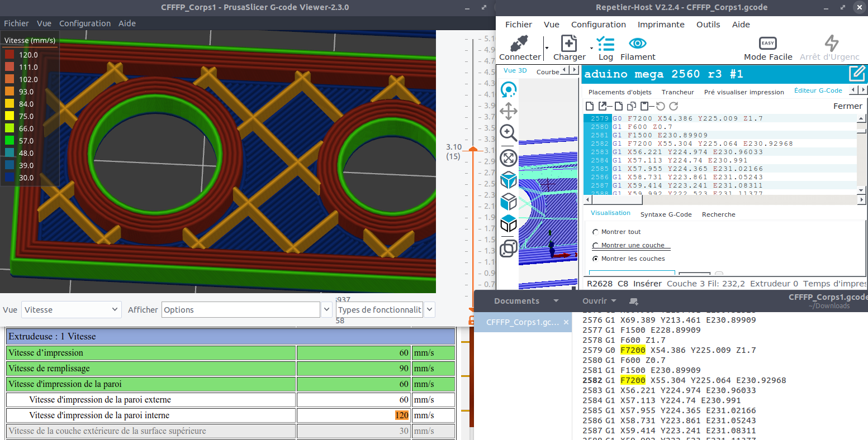Select the move view arrows tool
868x440 pixels.
(508, 111)
